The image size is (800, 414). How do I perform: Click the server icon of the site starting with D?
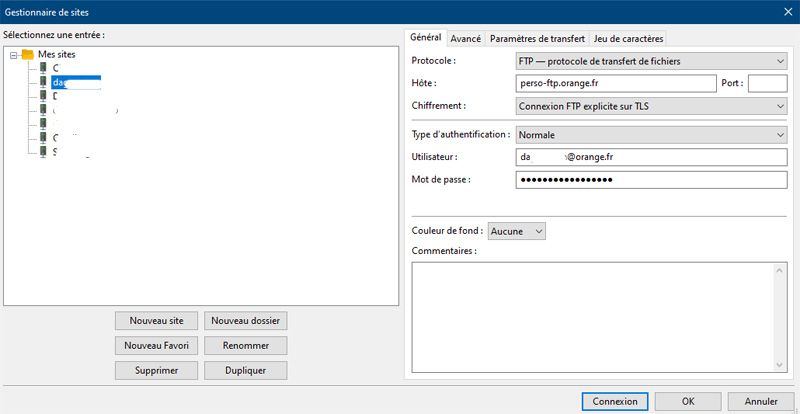click(43, 96)
